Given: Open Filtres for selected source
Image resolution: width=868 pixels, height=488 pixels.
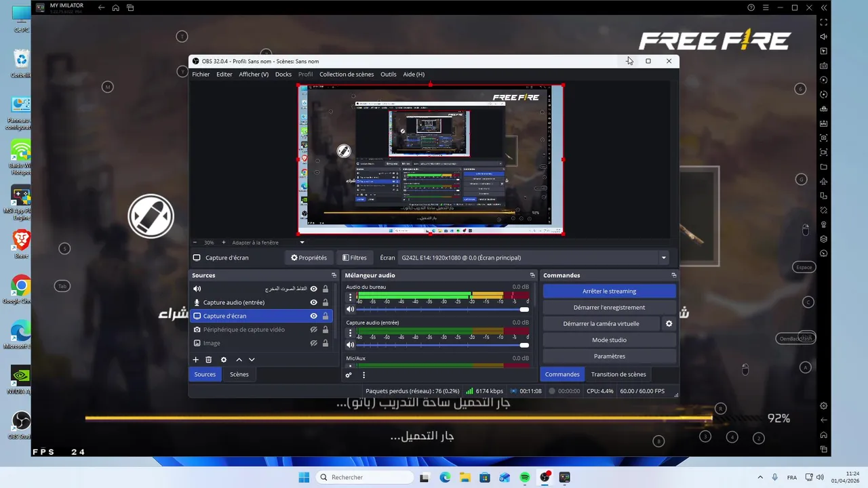Looking at the screenshot, I should click(x=354, y=258).
